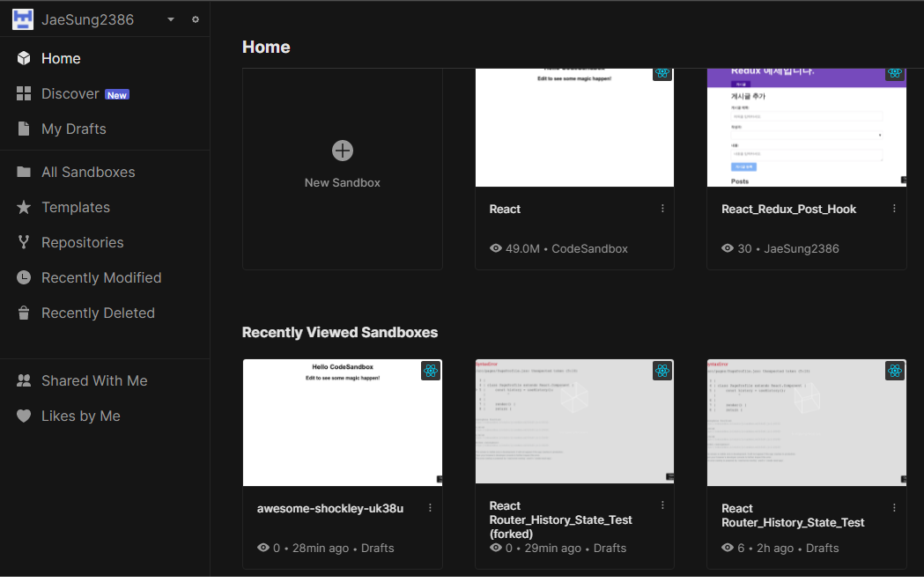Click the Templates star icon
Screen dimensions: 924x582
(24, 207)
